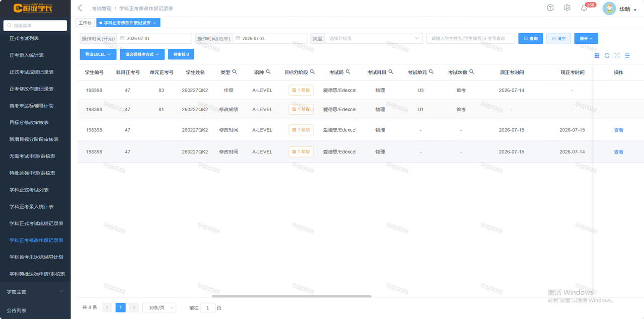Click the student name search input field

[x=470, y=38]
